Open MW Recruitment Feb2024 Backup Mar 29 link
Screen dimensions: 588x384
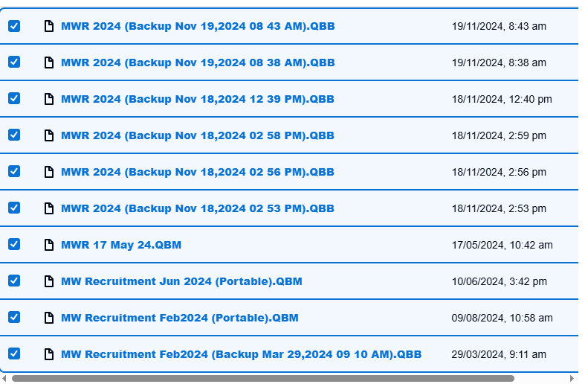(241, 354)
